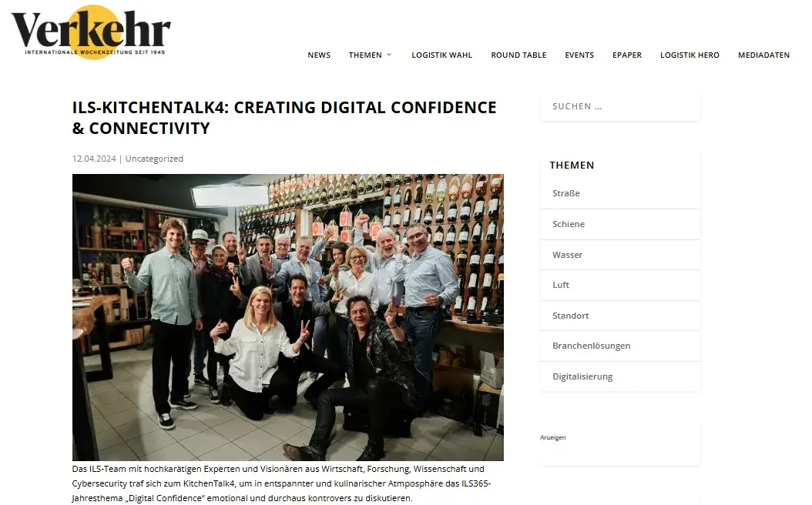Select the Branchenlösungen topic

(620, 346)
